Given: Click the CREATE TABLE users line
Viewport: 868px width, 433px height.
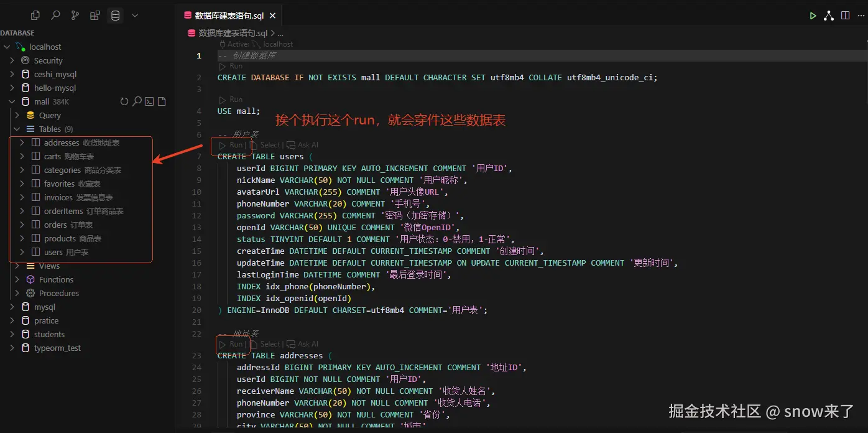Looking at the screenshot, I should click(265, 157).
